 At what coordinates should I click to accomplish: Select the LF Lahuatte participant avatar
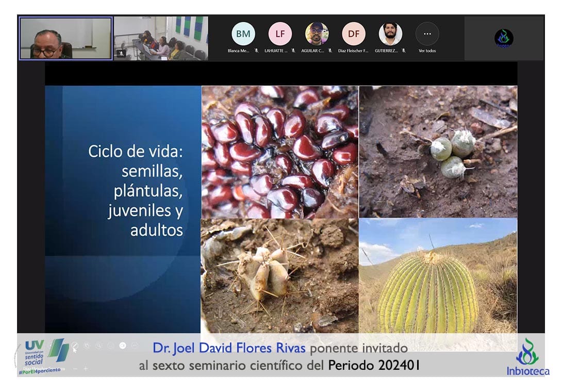click(x=280, y=34)
